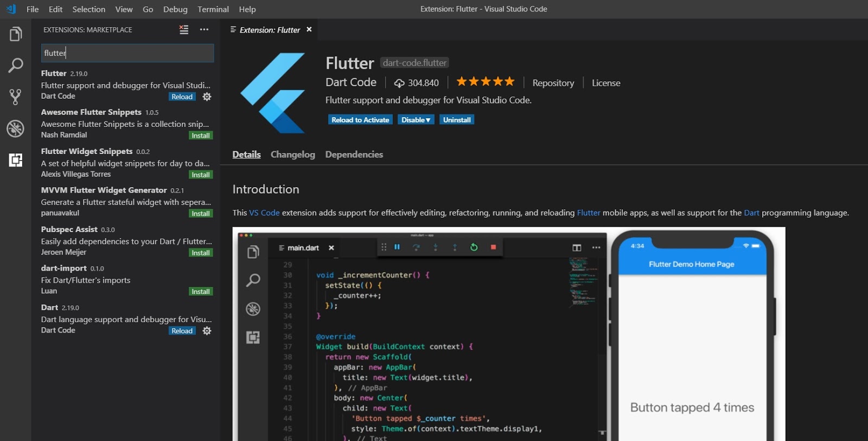Select Flutter 2.19.0 in extension list
The height and width of the screenshot is (441, 868).
point(126,85)
